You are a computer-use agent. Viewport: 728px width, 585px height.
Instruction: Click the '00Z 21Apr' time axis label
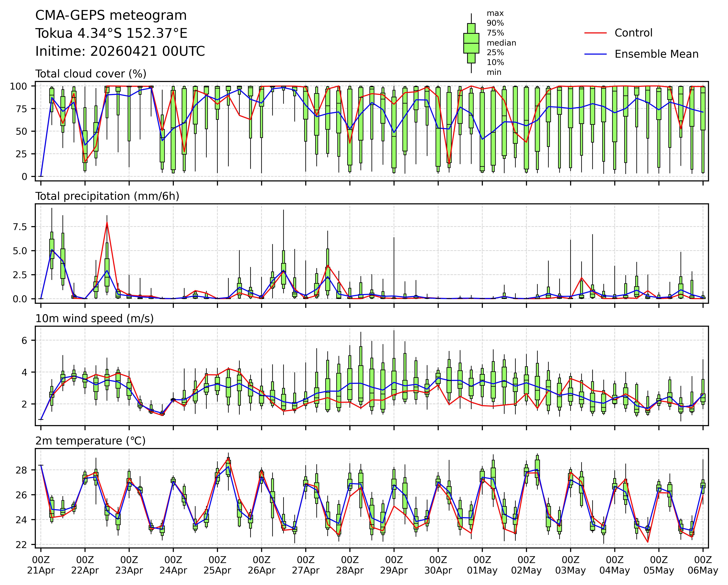[41, 565]
